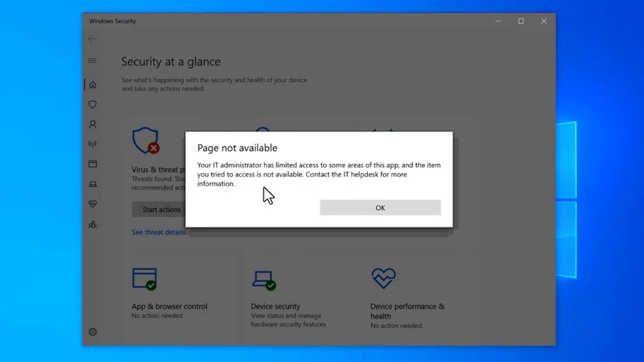The image size is (644, 362).
Task: Open Family options icon in sidebar
Action: coord(93,225)
